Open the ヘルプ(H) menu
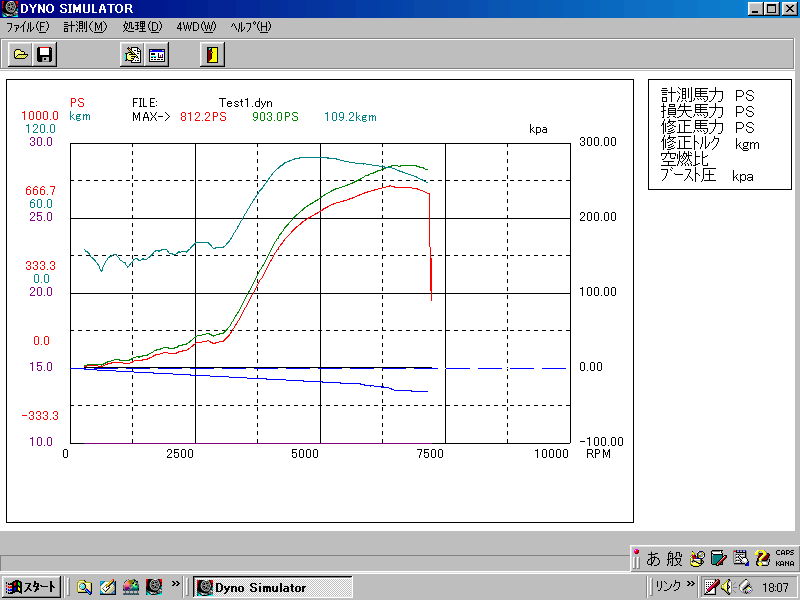The width and height of the screenshot is (800, 600). pyautogui.click(x=250, y=27)
